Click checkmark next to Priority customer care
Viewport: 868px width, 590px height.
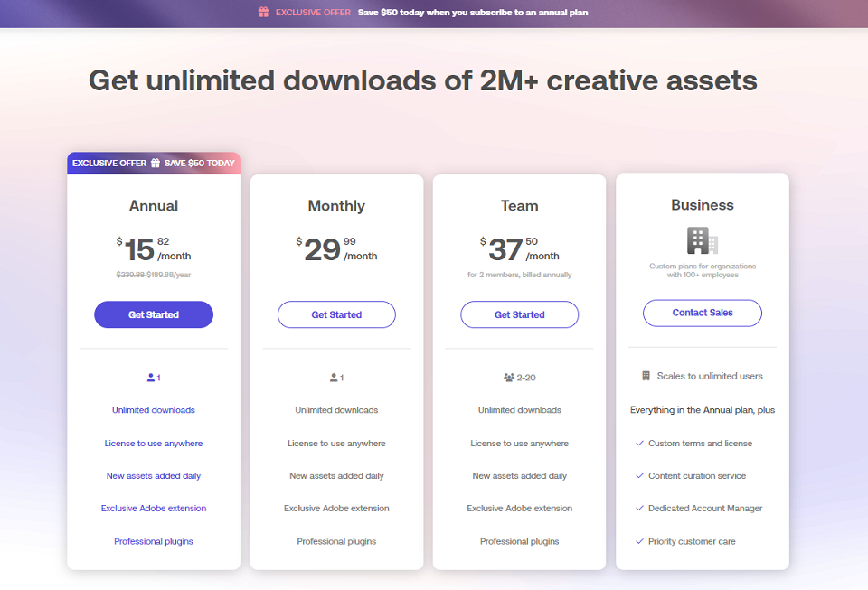pos(640,541)
